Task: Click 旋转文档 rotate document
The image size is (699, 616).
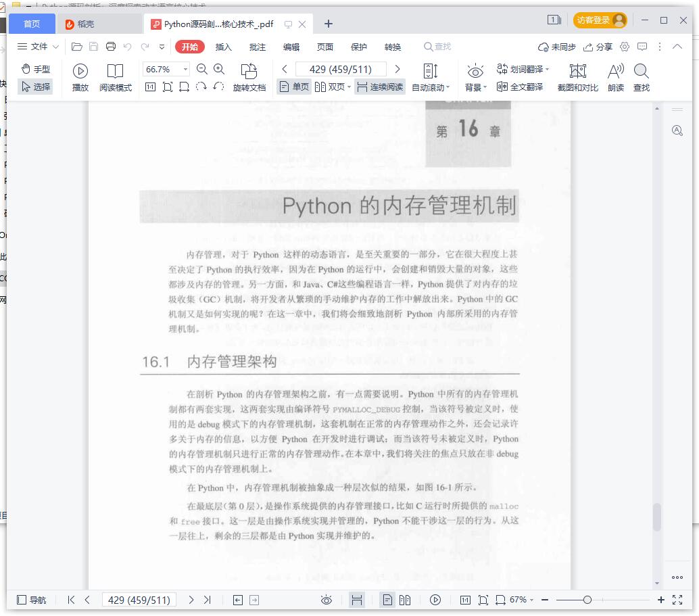Action: (249, 78)
